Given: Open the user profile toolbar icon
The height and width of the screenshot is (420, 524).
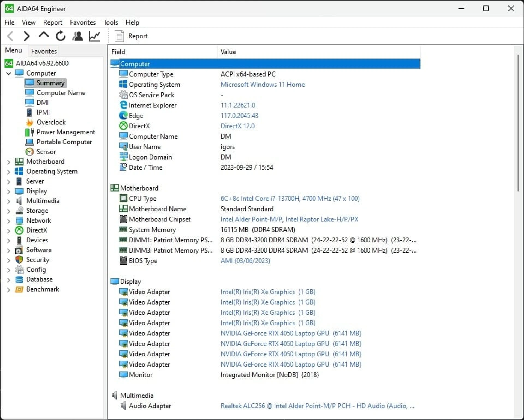Looking at the screenshot, I should click(x=78, y=36).
